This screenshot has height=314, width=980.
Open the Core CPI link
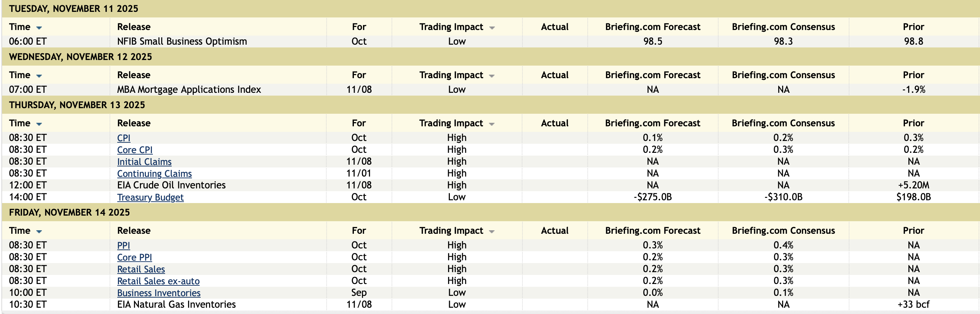tap(135, 150)
